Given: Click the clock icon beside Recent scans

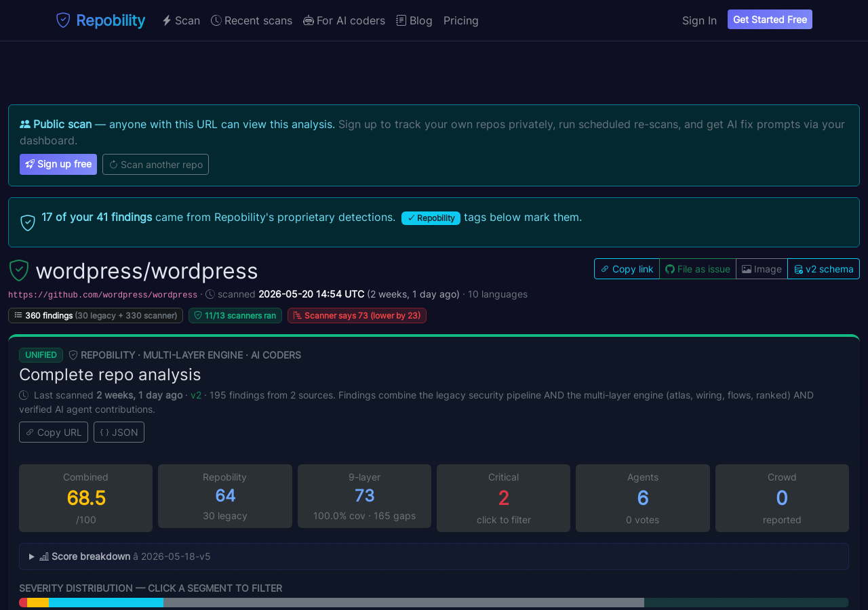Looking at the screenshot, I should [x=216, y=20].
